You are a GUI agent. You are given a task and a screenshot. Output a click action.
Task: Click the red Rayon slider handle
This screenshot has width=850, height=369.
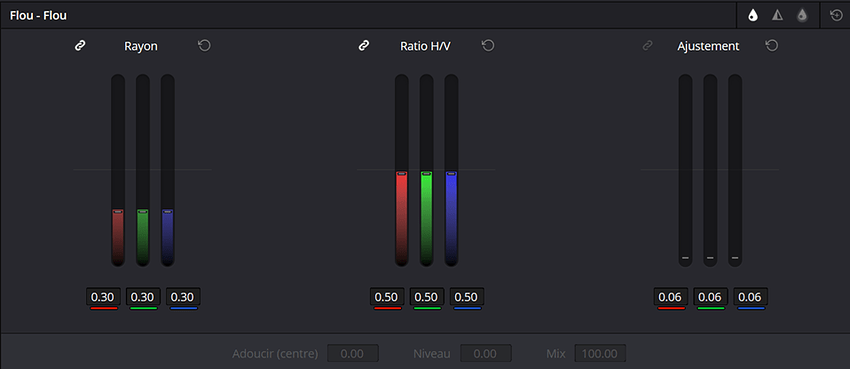click(x=118, y=211)
